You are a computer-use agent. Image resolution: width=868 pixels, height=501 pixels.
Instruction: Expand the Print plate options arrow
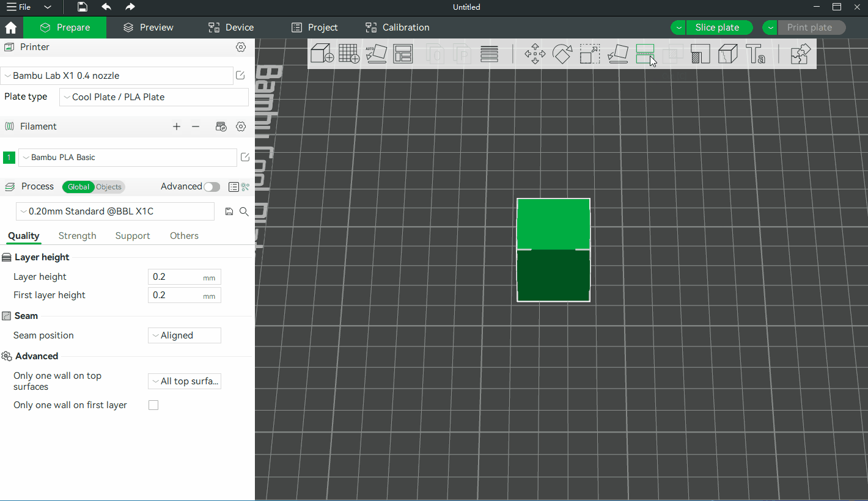[x=770, y=27]
